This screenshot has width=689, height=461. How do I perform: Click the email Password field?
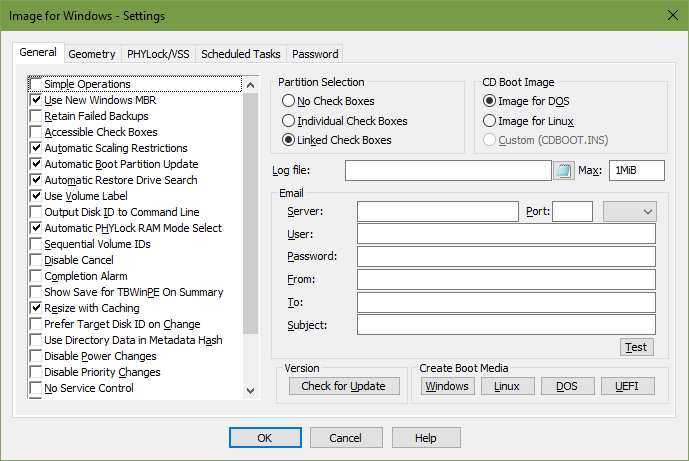[506, 256]
